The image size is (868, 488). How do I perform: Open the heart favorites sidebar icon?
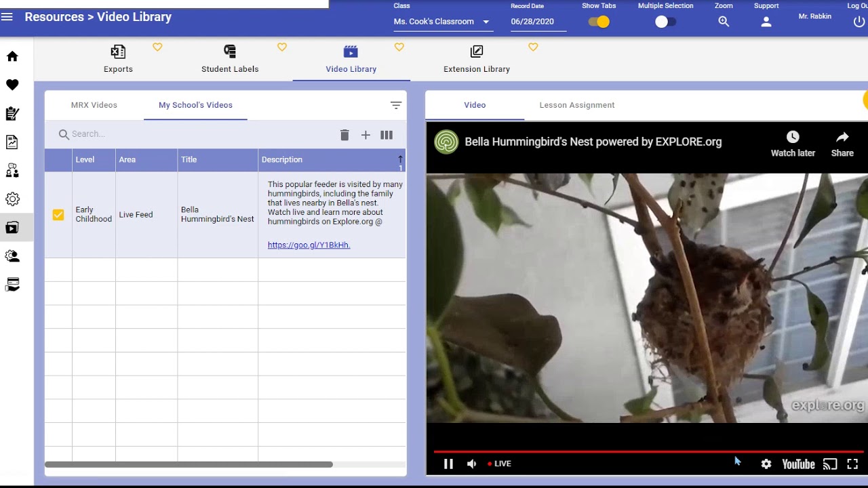(x=12, y=85)
